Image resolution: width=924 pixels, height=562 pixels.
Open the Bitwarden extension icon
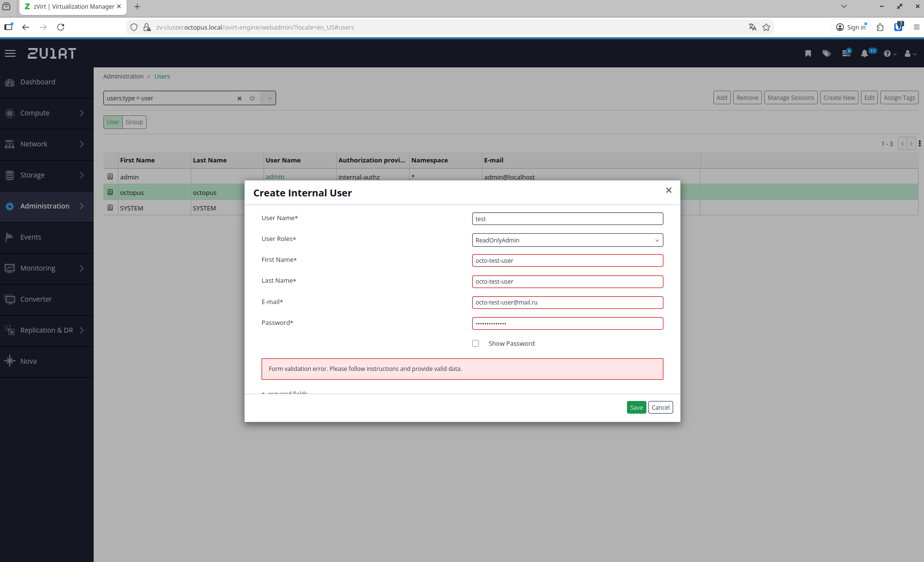898,27
